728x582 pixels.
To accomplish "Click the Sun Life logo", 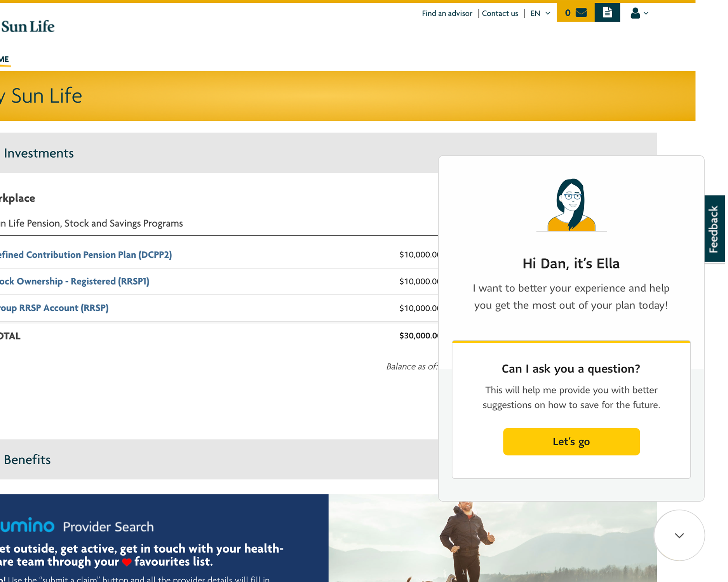I will 27,26.
